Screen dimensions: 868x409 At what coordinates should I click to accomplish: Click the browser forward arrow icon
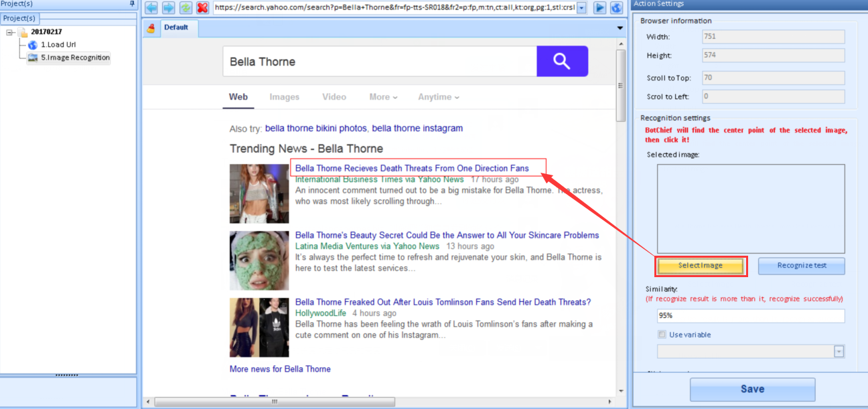(x=168, y=7)
